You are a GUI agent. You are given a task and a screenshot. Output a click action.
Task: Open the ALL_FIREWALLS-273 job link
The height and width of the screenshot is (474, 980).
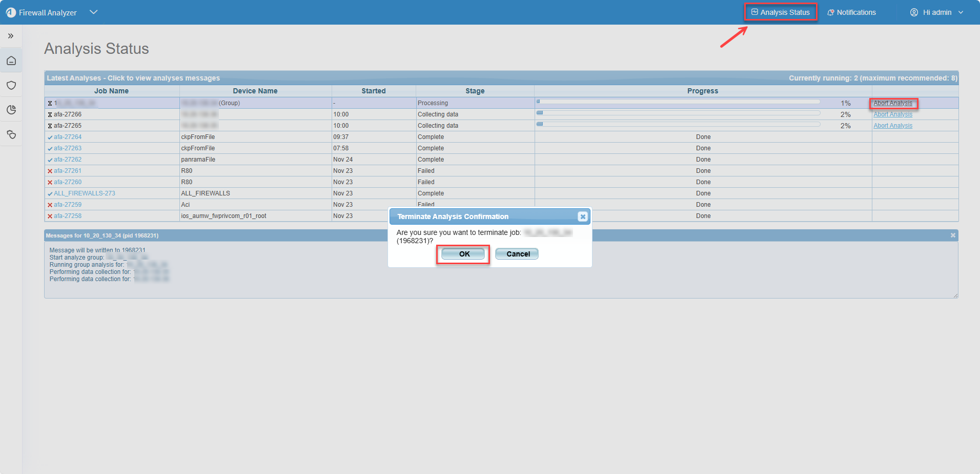coord(85,193)
